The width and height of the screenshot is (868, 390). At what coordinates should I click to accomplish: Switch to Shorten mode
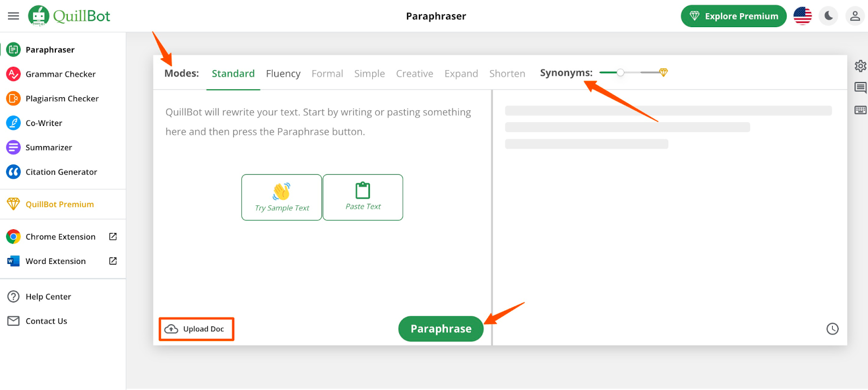point(507,73)
